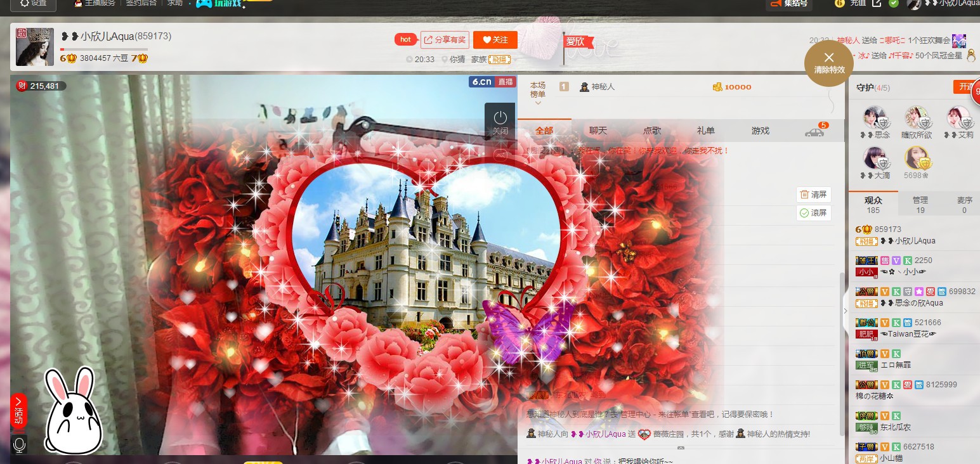Image resolution: width=980 pixels, height=464 pixels.
Task: Select the 麦序 0 tab
Action: tap(964, 205)
